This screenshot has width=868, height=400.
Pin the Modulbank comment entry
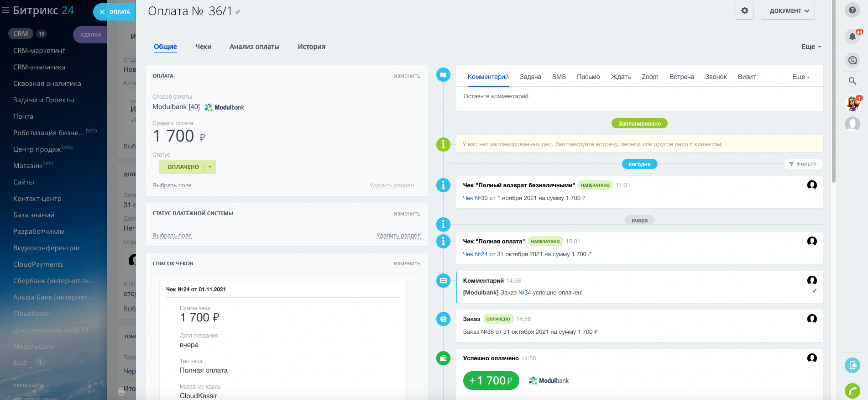[x=814, y=291]
